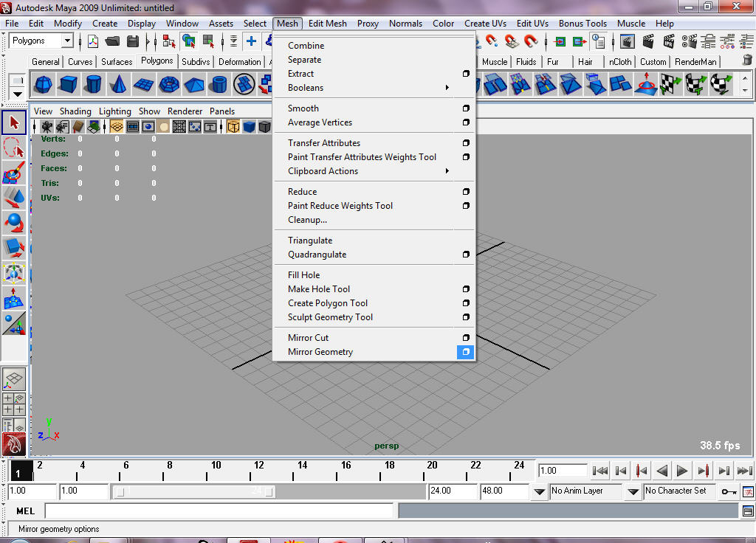Jump to the end of playback range

point(744,471)
